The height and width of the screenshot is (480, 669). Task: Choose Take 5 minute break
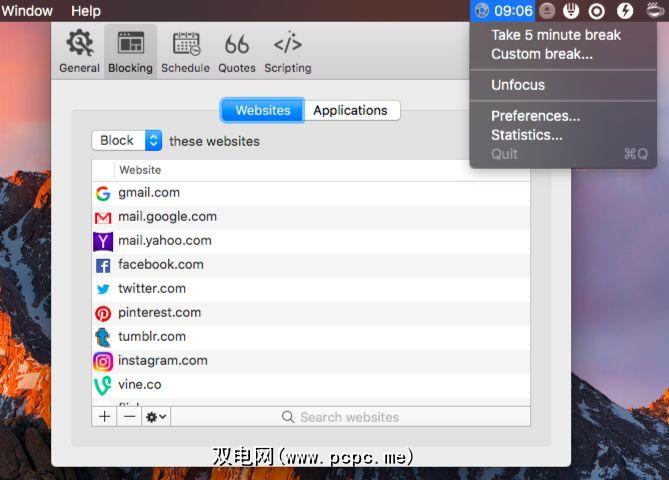click(x=556, y=35)
